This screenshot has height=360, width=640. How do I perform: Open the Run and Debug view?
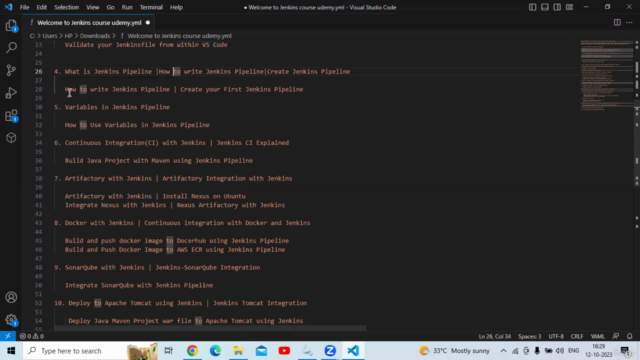11,93
